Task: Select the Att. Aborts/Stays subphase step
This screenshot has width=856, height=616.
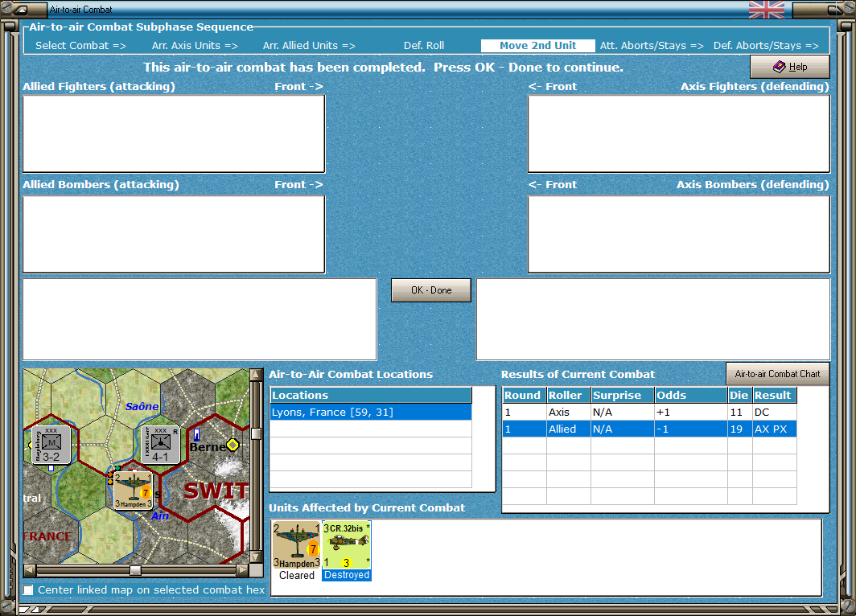Action: pyautogui.click(x=652, y=46)
